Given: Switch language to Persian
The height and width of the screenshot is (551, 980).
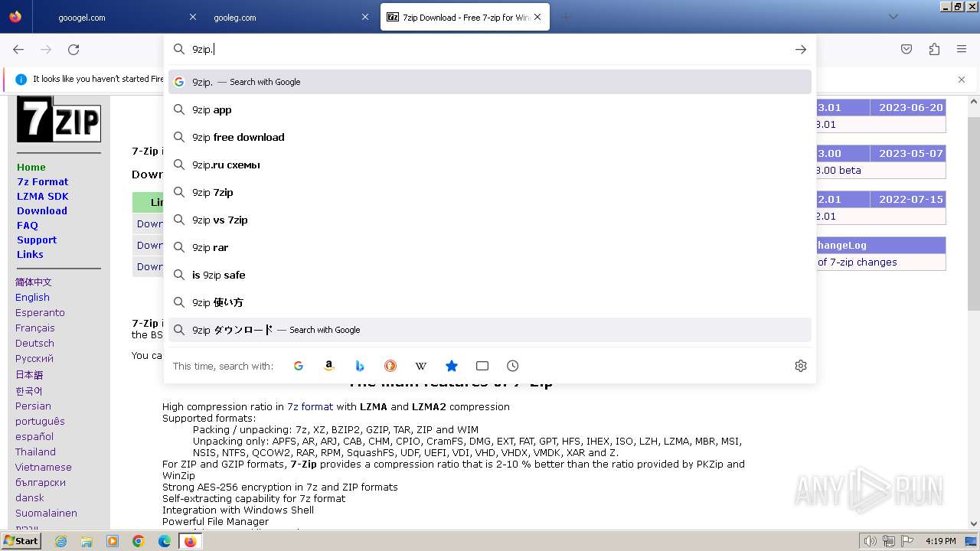Looking at the screenshot, I should 33,406.
